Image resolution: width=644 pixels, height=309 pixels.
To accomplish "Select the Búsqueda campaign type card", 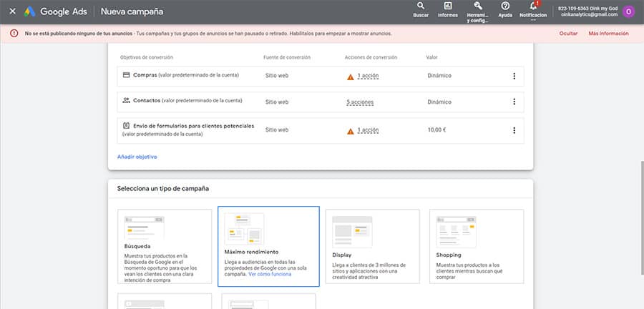I will (165, 246).
